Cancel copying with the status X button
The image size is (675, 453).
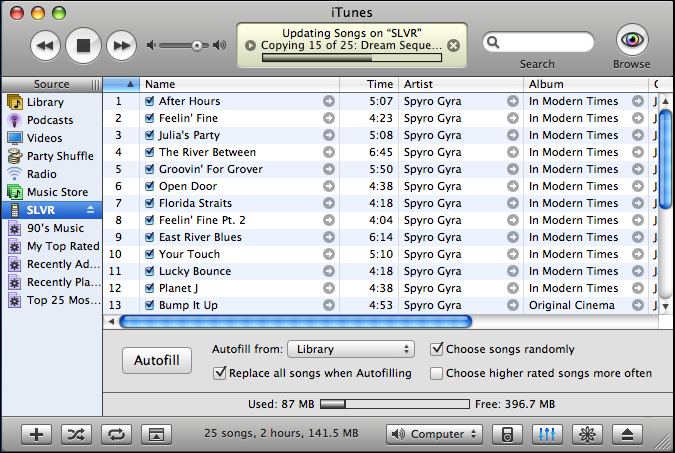tap(453, 46)
